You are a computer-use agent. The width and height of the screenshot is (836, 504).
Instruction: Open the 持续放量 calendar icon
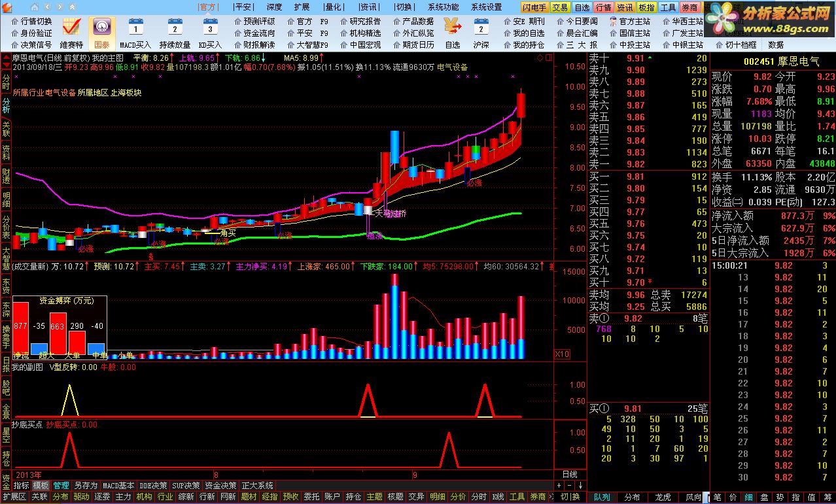click(x=175, y=27)
